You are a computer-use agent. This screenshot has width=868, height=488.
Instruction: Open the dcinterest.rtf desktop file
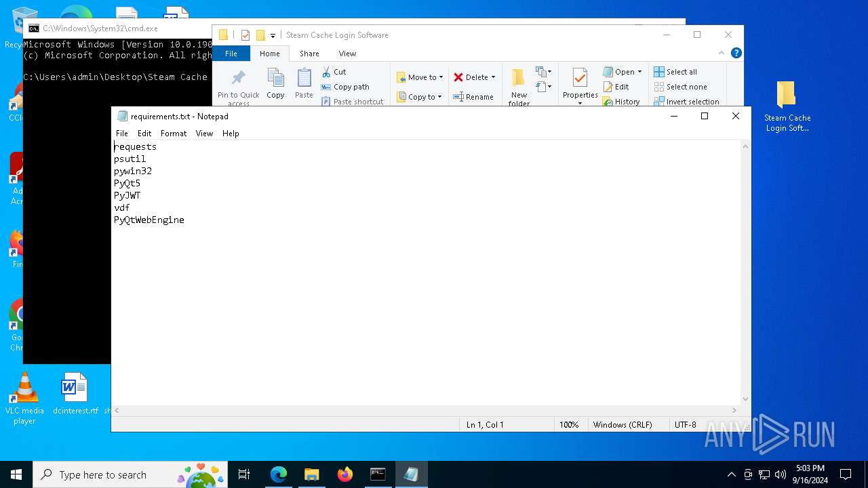coord(75,394)
